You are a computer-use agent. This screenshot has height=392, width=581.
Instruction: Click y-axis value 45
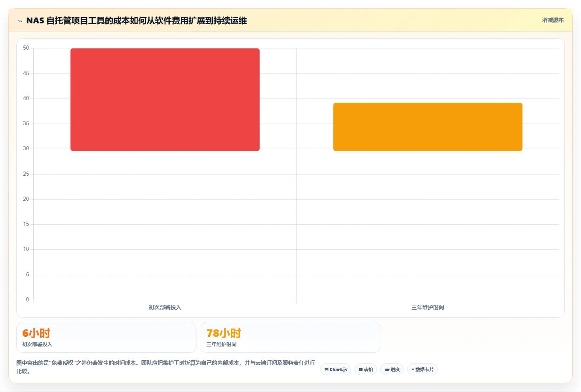click(26, 73)
